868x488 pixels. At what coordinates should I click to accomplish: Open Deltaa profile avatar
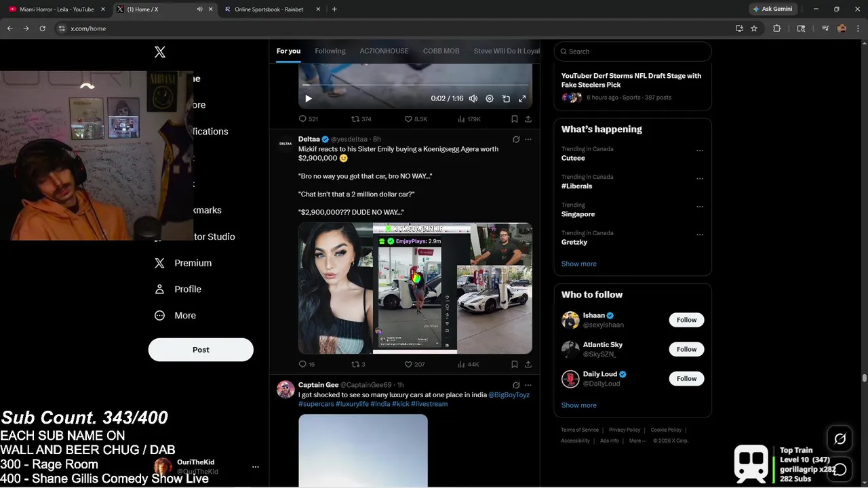285,143
